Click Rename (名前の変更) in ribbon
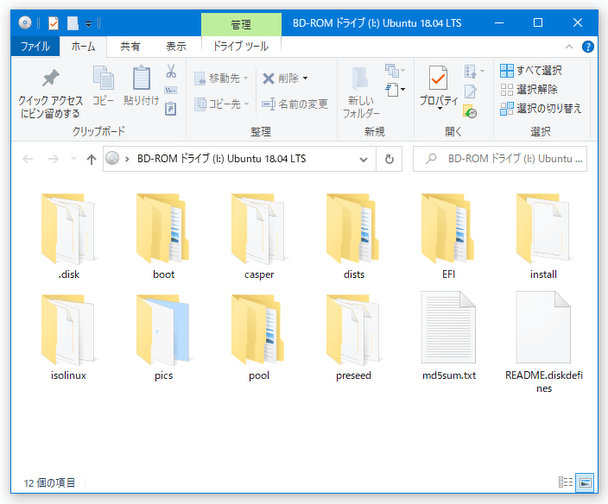This screenshot has width=608, height=504. (x=295, y=104)
